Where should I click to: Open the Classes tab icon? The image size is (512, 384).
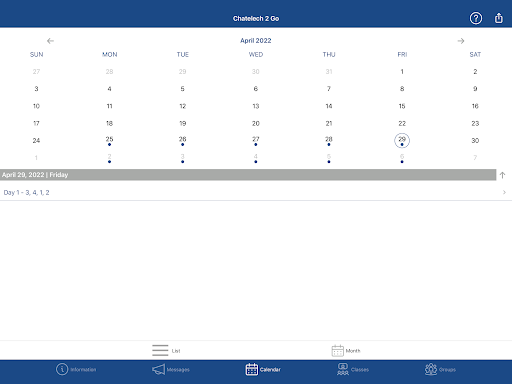point(343,369)
